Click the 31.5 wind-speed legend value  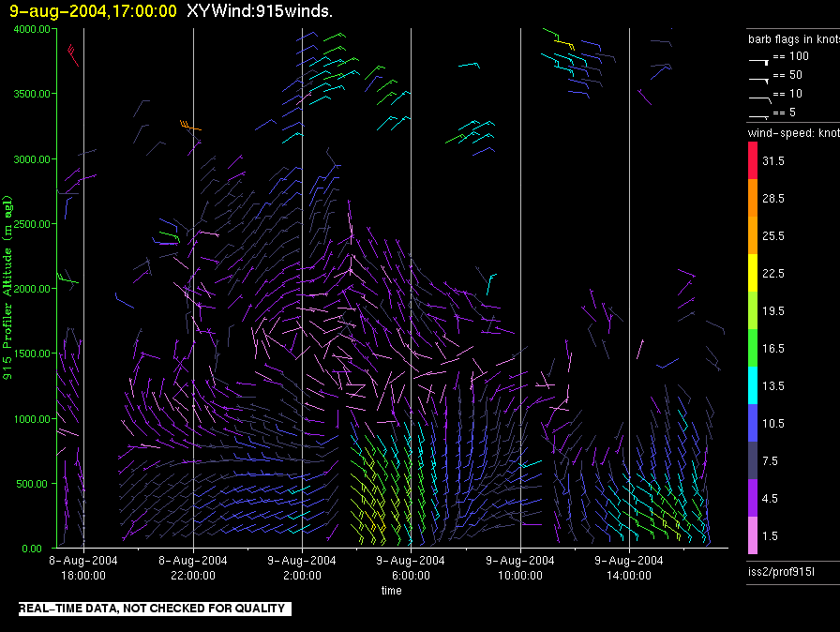[x=773, y=160]
